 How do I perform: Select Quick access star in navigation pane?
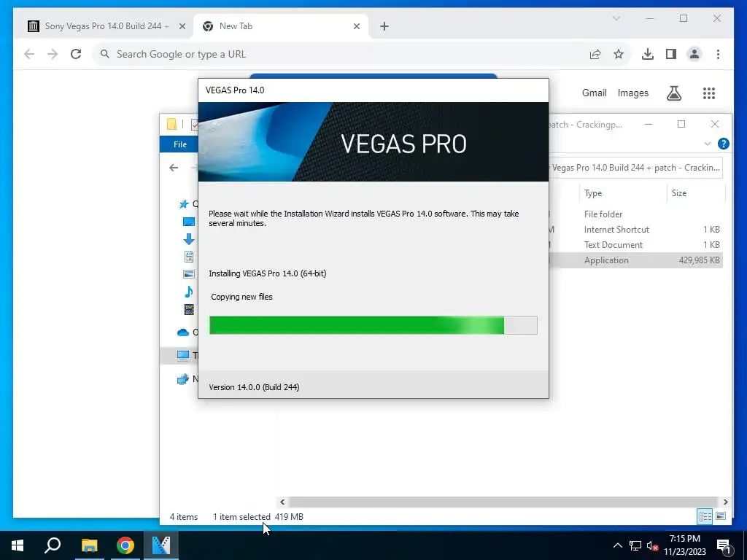(x=184, y=204)
